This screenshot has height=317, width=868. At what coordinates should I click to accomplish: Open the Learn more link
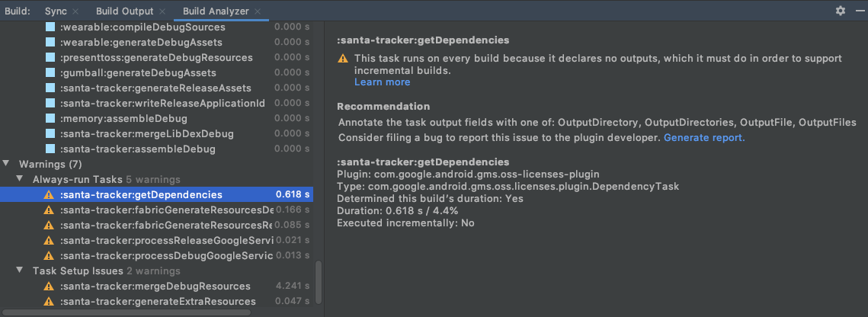(x=382, y=82)
